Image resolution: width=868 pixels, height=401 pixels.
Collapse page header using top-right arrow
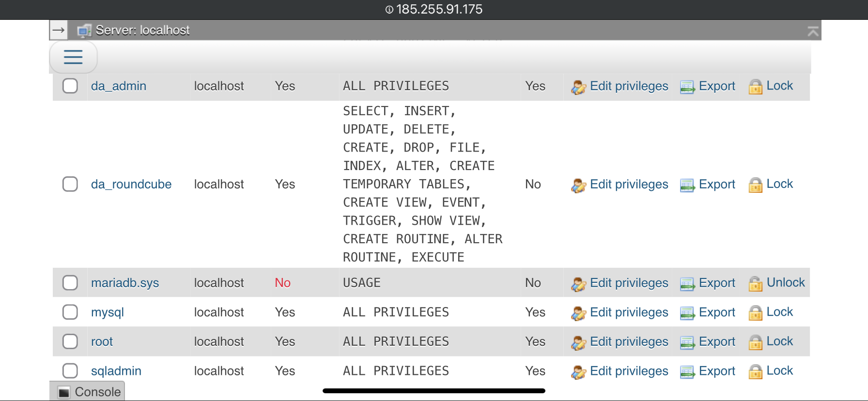(x=813, y=31)
